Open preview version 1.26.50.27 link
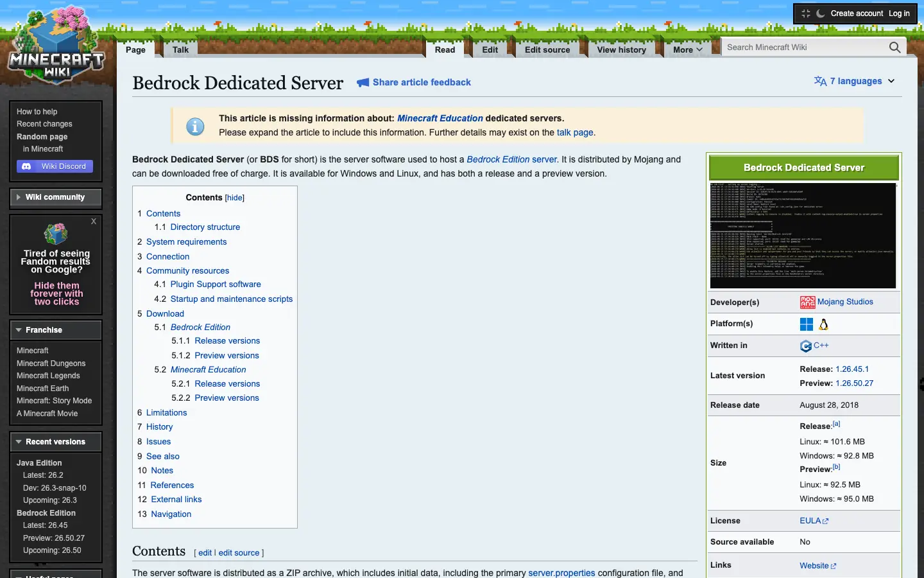Viewport: 924px width, 578px height. 854,383
